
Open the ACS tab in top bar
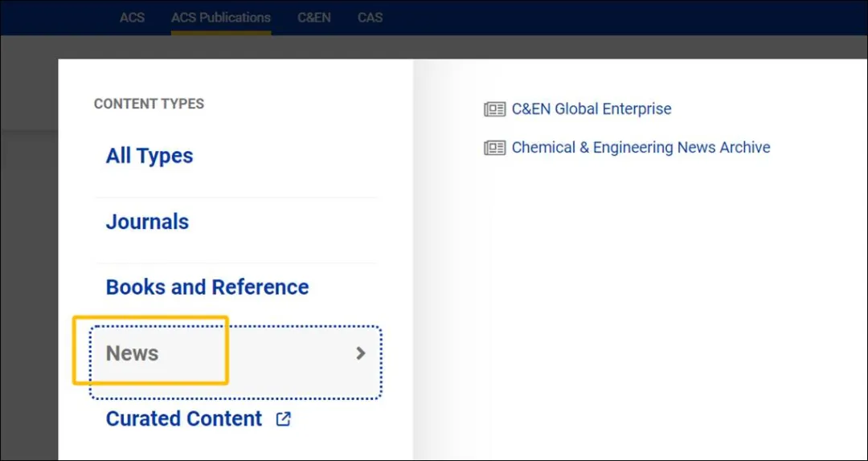point(132,18)
